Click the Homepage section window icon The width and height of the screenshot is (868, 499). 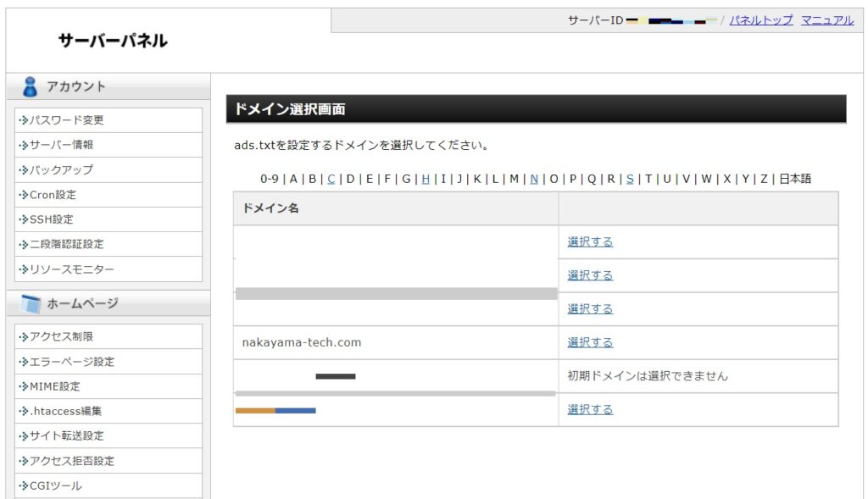pos(31,303)
